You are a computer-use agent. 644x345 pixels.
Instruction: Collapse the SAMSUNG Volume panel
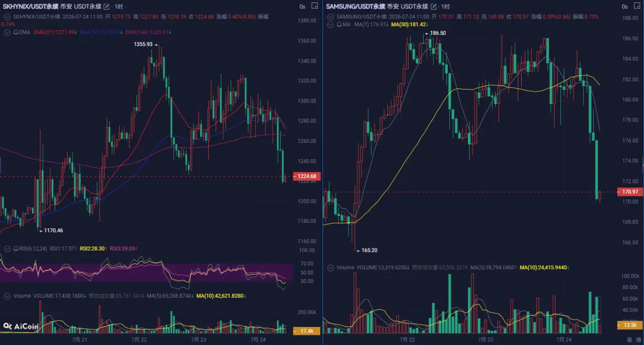(331, 268)
